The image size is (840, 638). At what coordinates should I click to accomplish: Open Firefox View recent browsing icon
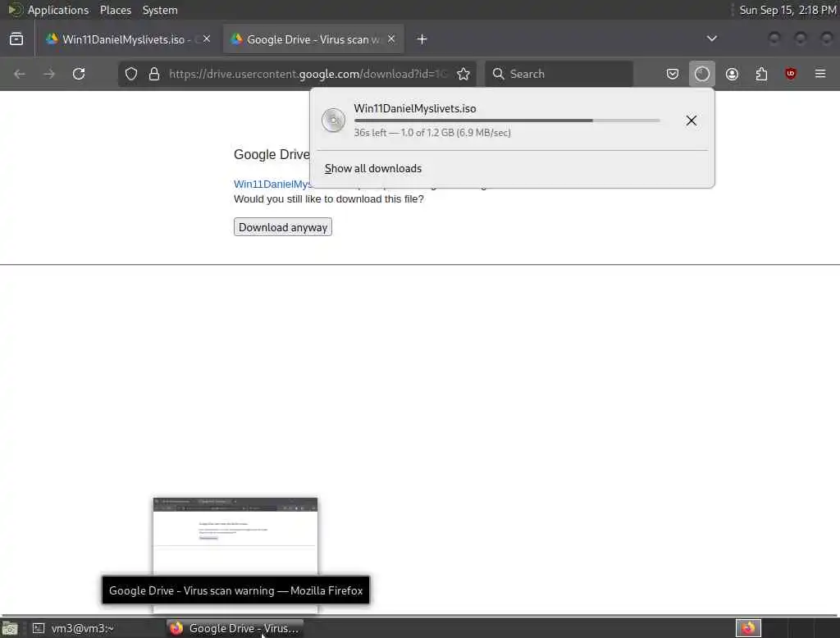(16, 39)
